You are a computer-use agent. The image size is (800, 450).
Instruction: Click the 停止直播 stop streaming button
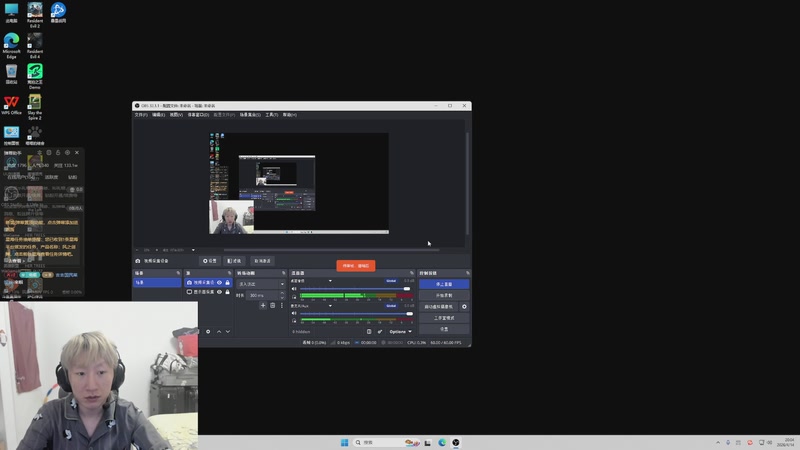pos(444,284)
